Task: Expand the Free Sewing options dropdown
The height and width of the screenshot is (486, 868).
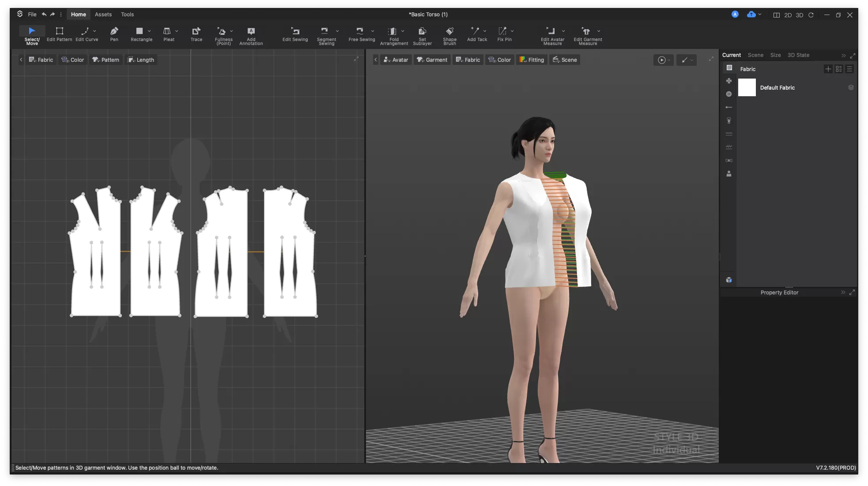Action: click(373, 31)
